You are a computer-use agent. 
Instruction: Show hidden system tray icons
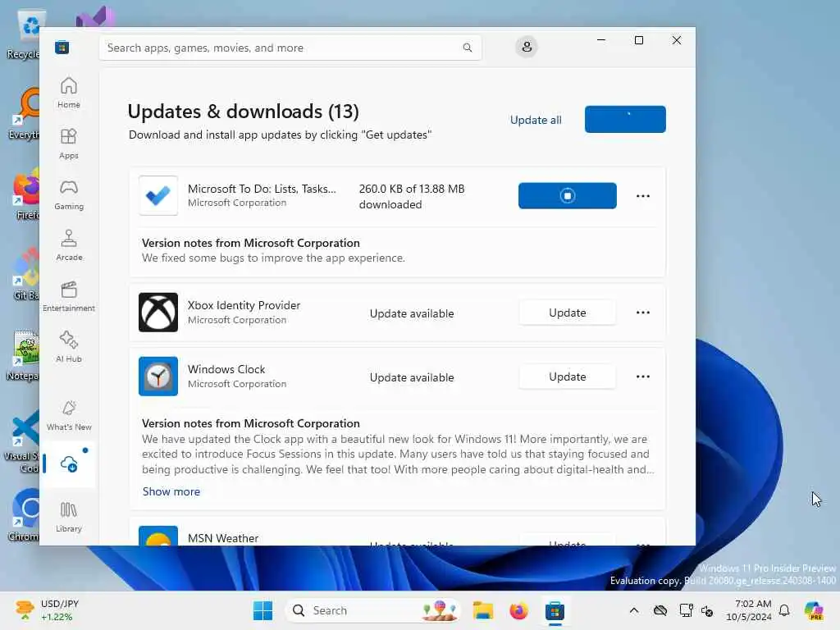[x=634, y=610]
